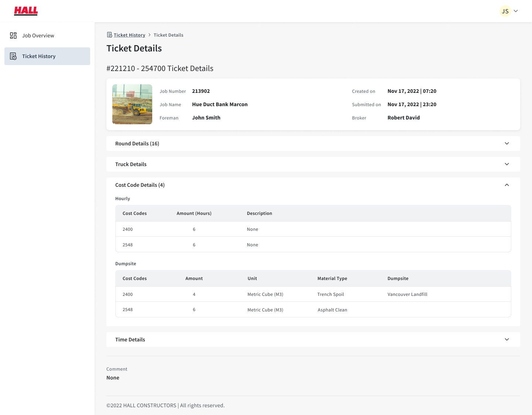Click Asphalt Clean material type

[332, 310]
